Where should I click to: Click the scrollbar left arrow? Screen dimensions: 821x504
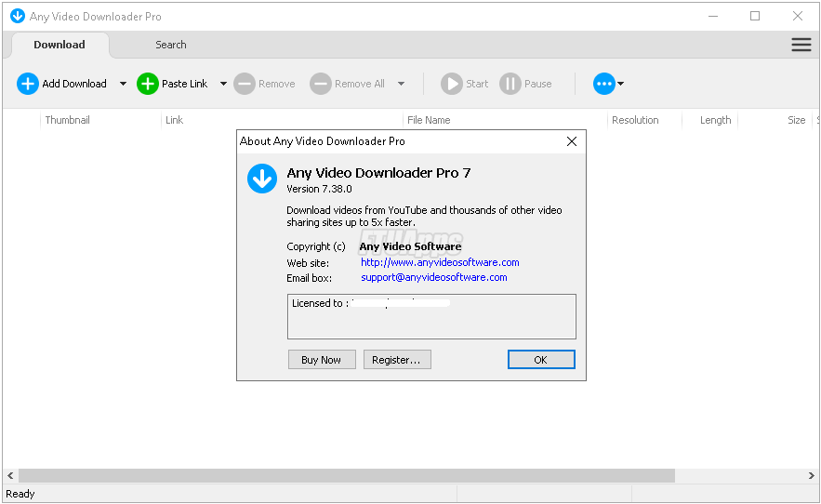(10, 476)
